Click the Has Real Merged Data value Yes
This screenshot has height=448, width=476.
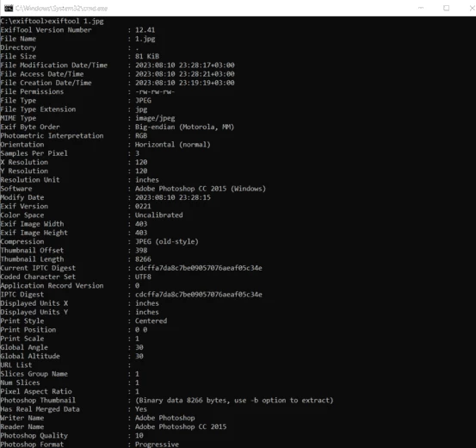pyautogui.click(x=141, y=409)
